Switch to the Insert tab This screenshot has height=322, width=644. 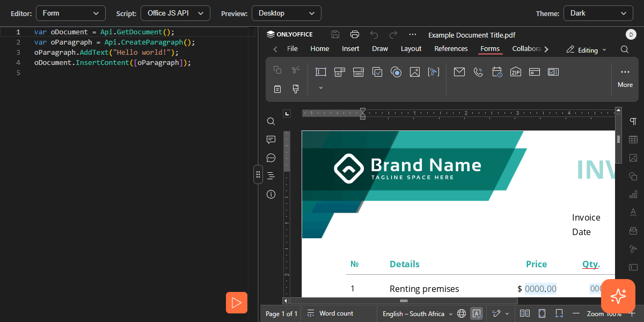click(350, 49)
